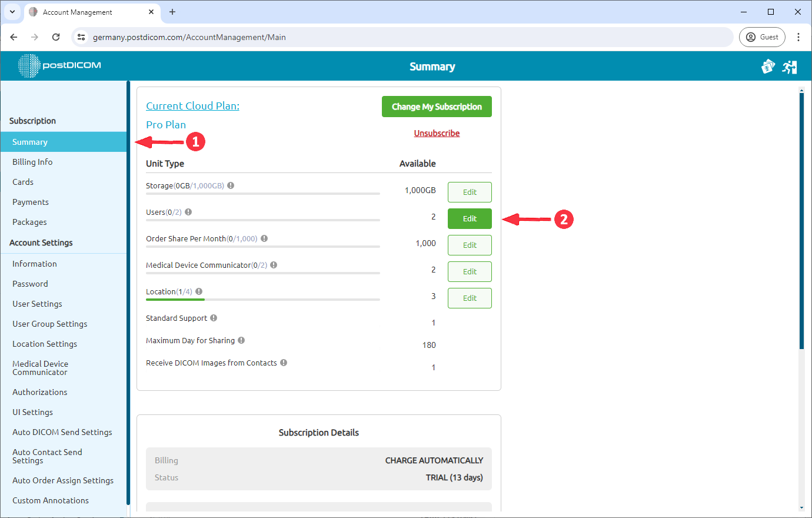The height and width of the screenshot is (518, 812).
Task: View the Storage info tooltip icon
Action: (231, 185)
